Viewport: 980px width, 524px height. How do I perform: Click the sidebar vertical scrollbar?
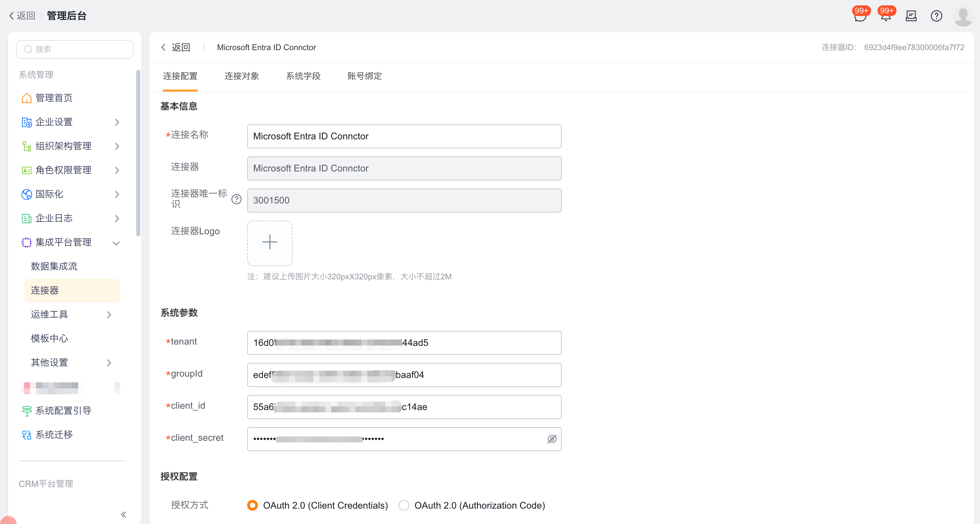(138, 152)
